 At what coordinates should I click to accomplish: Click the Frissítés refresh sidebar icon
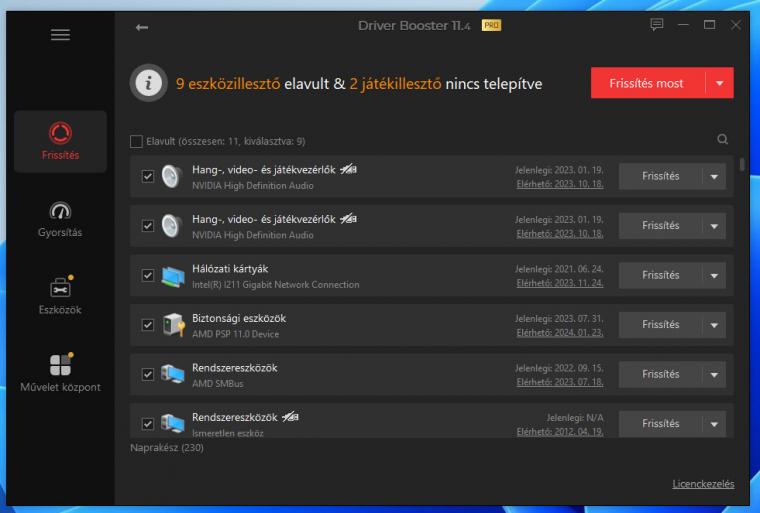[x=60, y=133]
